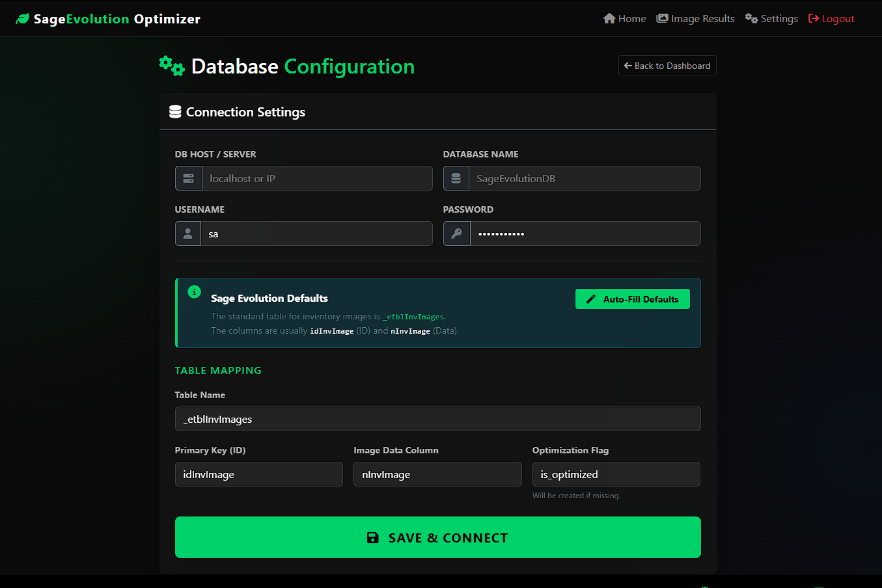
Task: Click the key icon beside Password field
Action: (457, 234)
